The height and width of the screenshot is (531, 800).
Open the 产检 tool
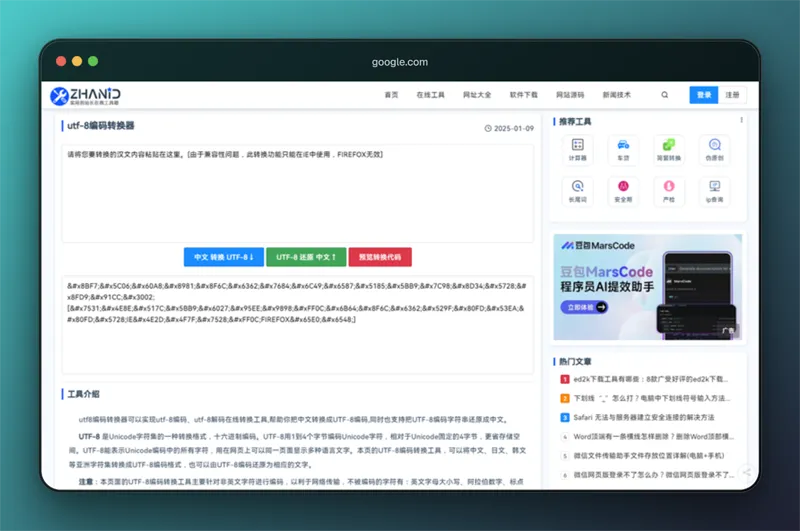click(x=669, y=191)
